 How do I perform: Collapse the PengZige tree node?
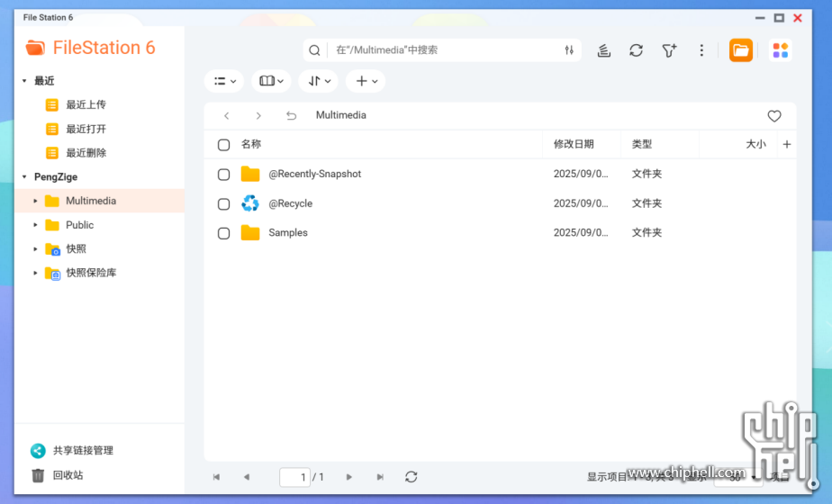point(24,176)
